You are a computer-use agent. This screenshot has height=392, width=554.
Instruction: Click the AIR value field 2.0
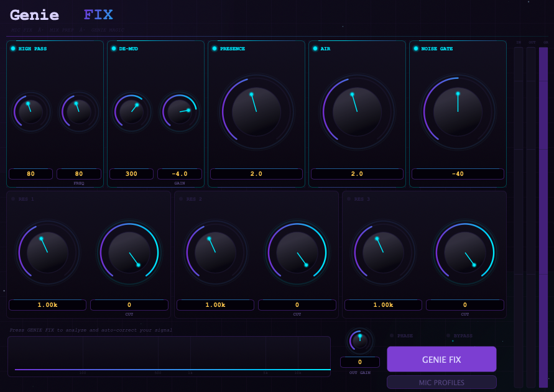click(357, 174)
